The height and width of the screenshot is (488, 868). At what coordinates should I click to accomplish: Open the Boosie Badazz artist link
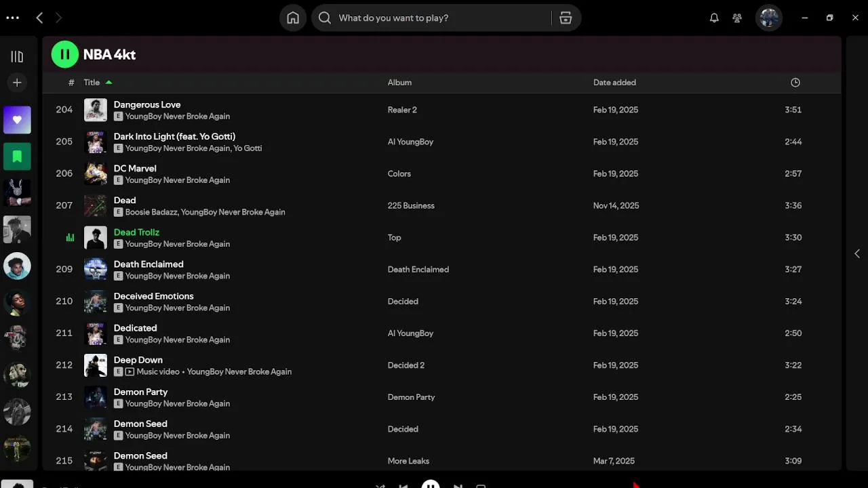click(x=151, y=212)
